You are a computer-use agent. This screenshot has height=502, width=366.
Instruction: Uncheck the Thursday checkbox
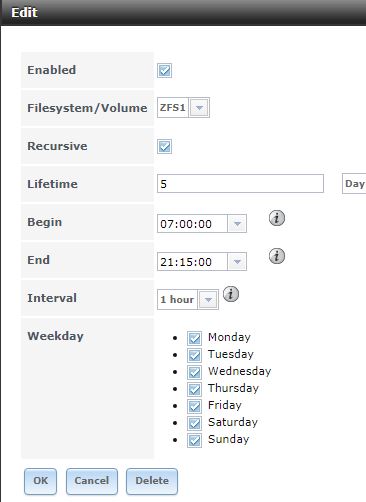[x=194, y=389]
